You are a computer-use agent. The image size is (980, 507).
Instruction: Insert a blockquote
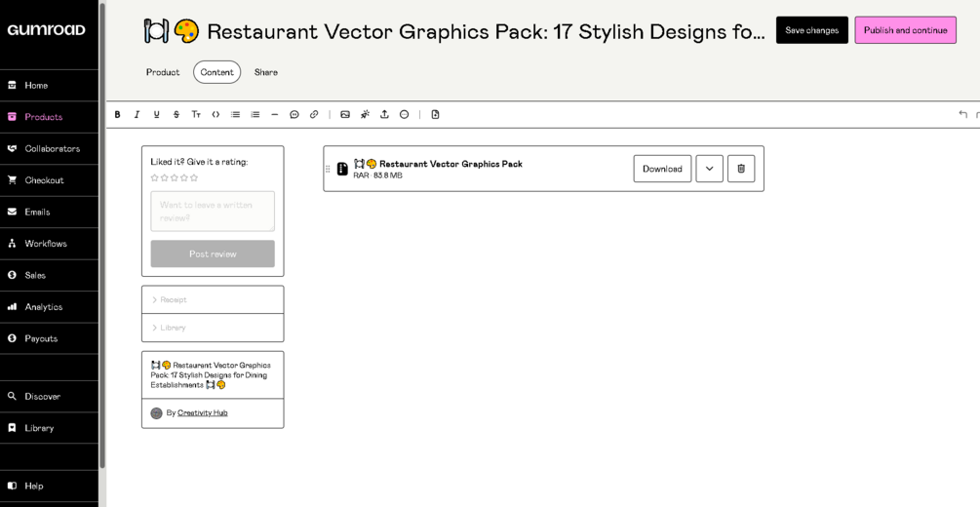[x=294, y=114]
